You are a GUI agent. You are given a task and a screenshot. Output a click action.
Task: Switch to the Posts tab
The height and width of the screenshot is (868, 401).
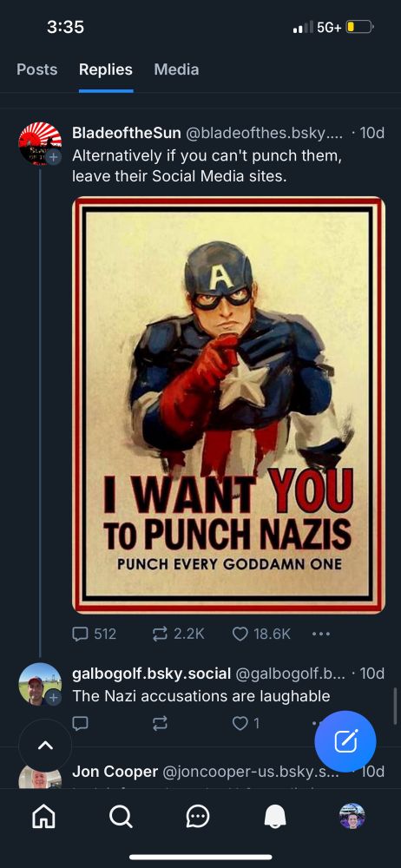(x=37, y=69)
